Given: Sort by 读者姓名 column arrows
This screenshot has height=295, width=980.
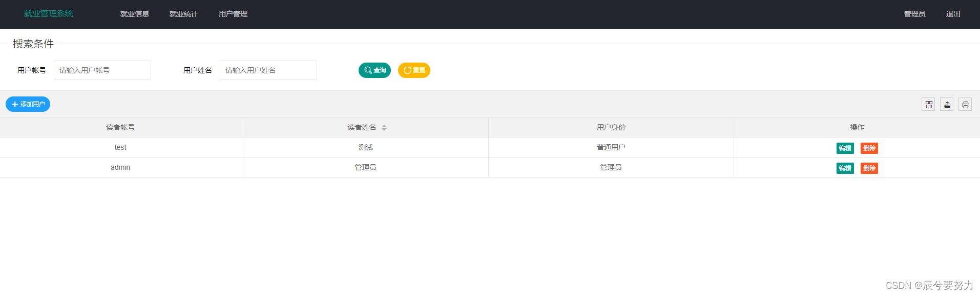Looking at the screenshot, I should point(384,128).
